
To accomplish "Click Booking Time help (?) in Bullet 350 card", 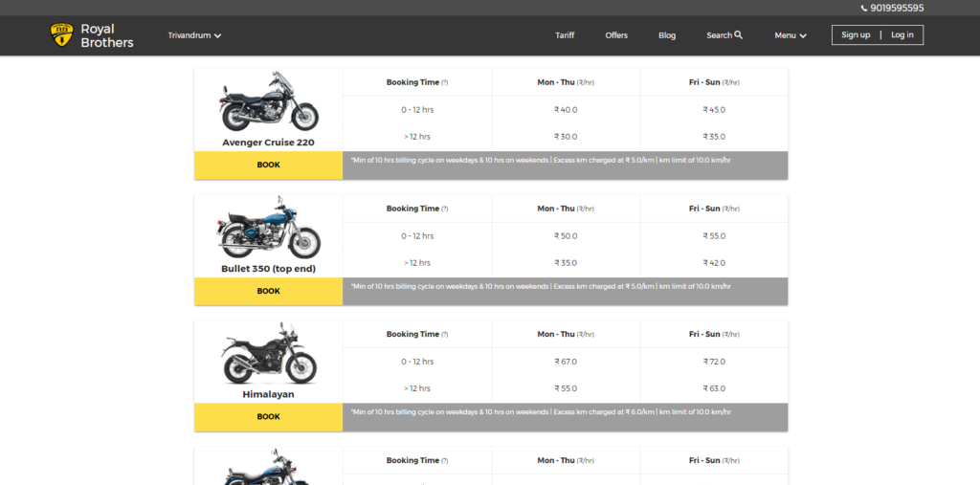I will point(444,209).
